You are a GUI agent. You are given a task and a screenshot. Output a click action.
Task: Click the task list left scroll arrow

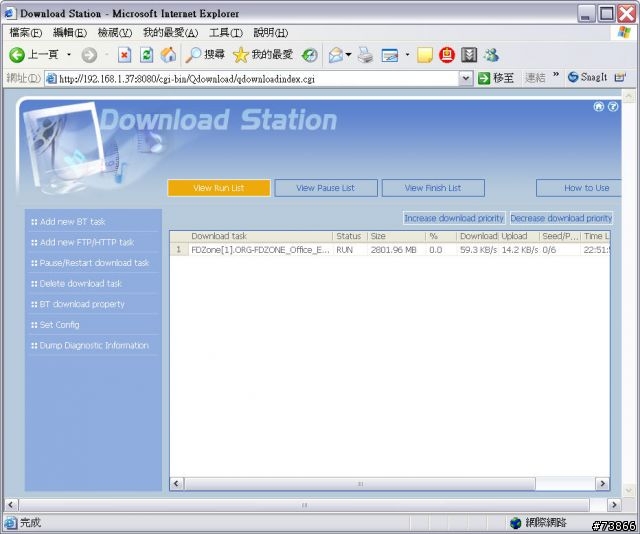pyautogui.click(x=176, y=484)
